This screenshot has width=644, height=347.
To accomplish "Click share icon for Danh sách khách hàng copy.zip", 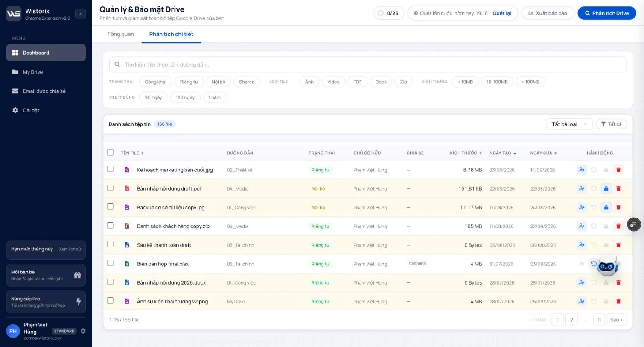I will click(581, 226).
